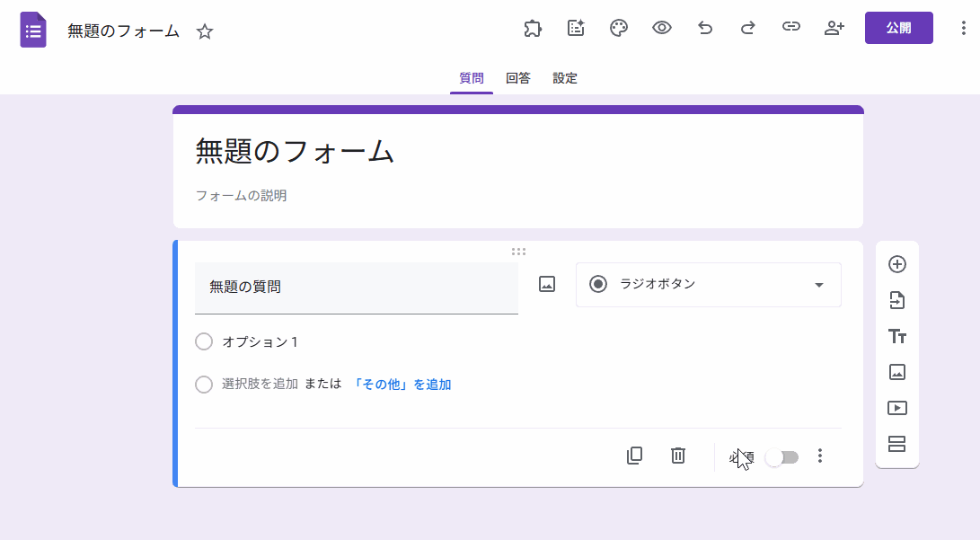Open the theme customization palette icon
This screenshot has height=540, width=980.
(619, 28)
